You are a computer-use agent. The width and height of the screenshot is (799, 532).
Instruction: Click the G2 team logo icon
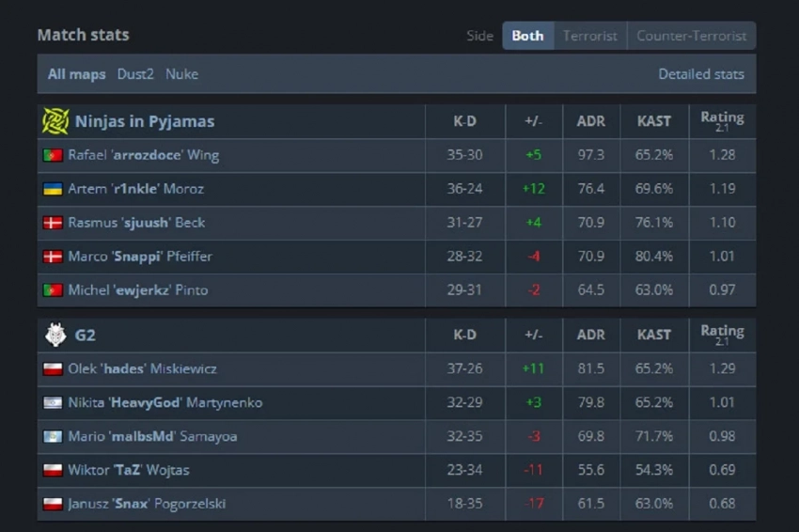click(x=55, y=335)
